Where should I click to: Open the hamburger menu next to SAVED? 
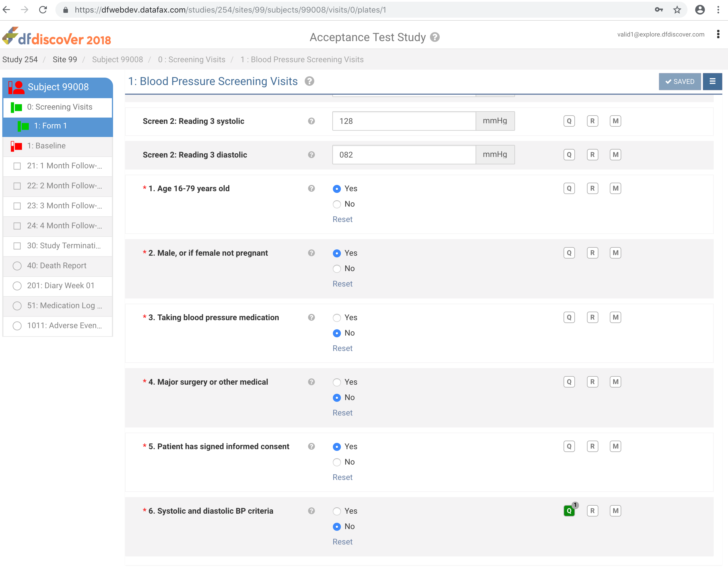712,81
